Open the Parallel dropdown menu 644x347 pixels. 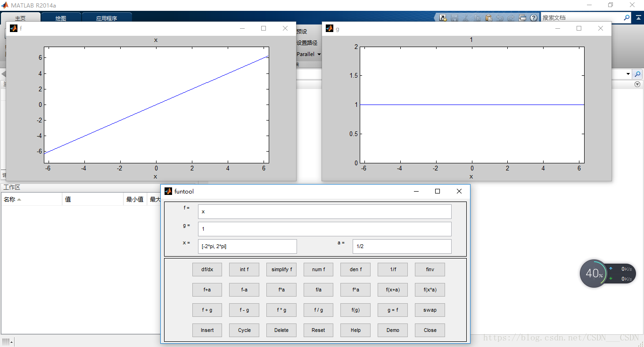(309, 54)
